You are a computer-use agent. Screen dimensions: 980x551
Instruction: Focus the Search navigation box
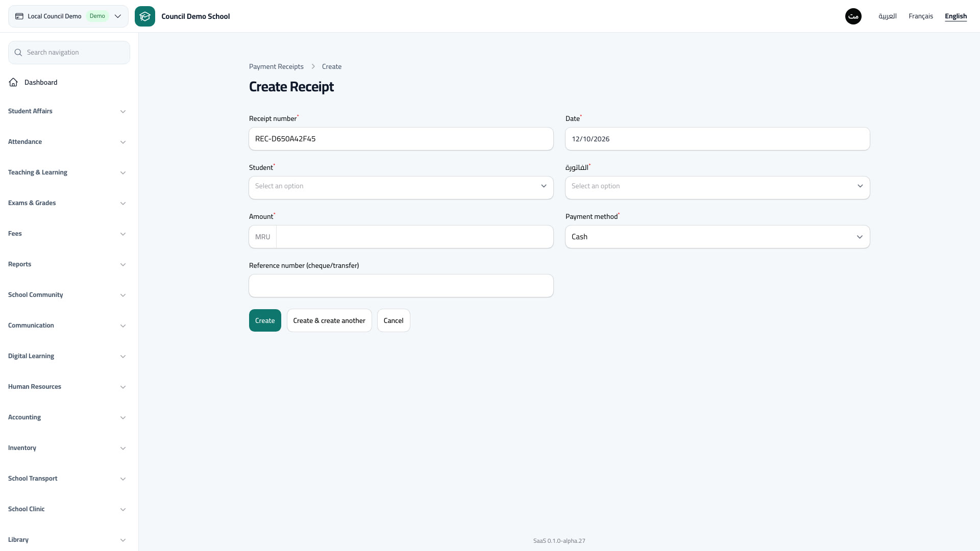point(69,53)
